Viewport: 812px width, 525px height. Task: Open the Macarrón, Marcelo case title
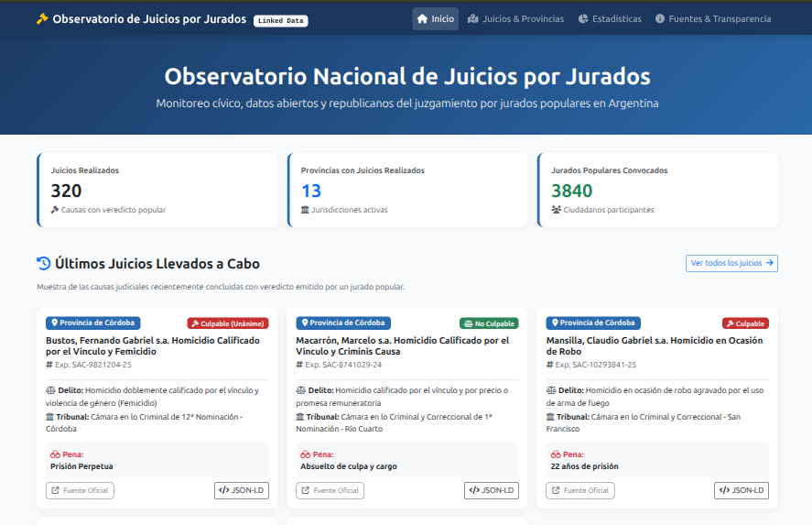click(x=403, y=345)
